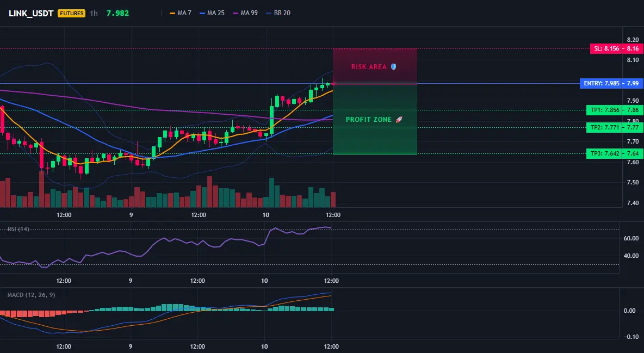This screenshot has height=353, width=644.
Task: Click the 7.40 price axis value
Action: [633, 202]
